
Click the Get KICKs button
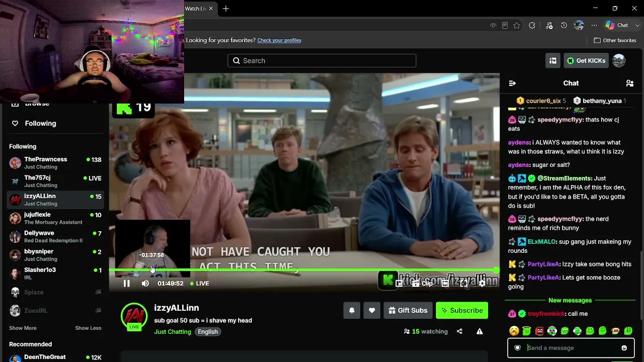click(586, 61)
